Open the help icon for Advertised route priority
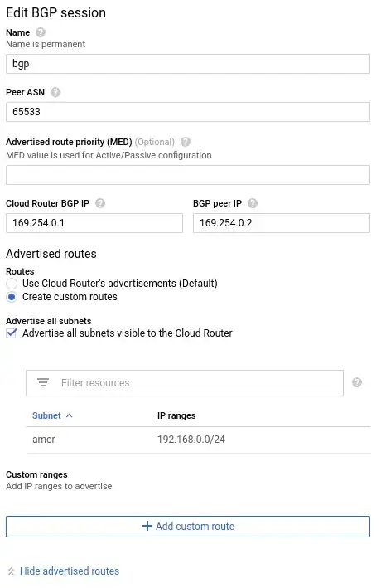The image size is (386, 588). pos(186,142)
